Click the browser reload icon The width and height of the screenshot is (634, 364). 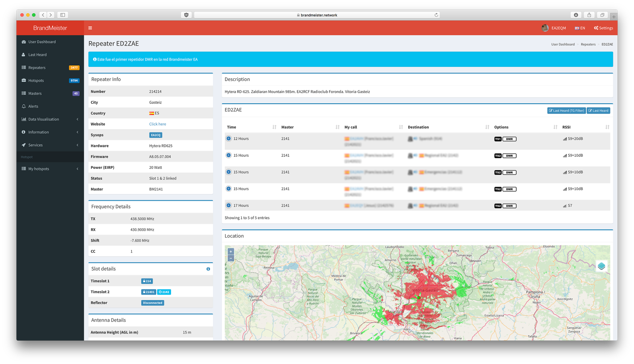click(436, 15)
